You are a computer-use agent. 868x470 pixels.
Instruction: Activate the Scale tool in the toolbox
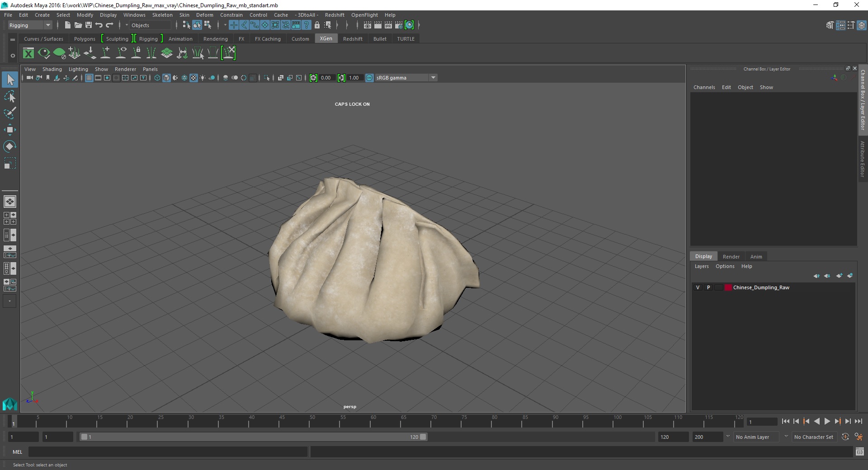coord(10,163)
